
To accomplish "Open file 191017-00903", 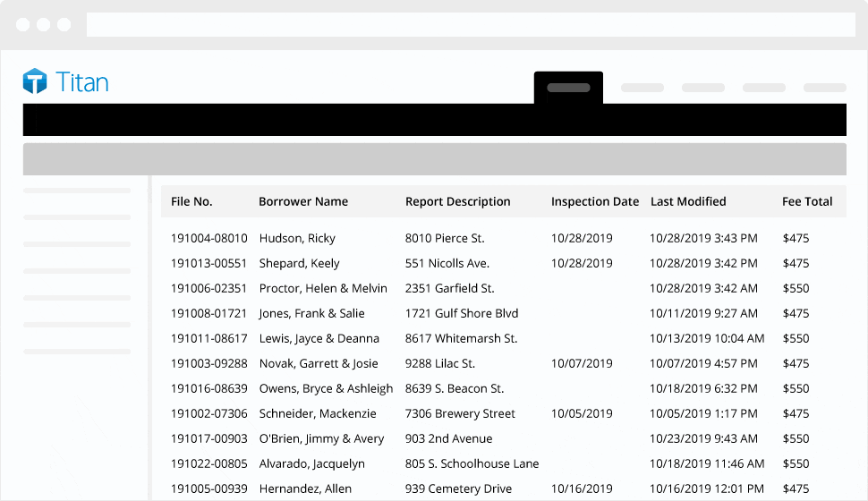I will point(209,438).
